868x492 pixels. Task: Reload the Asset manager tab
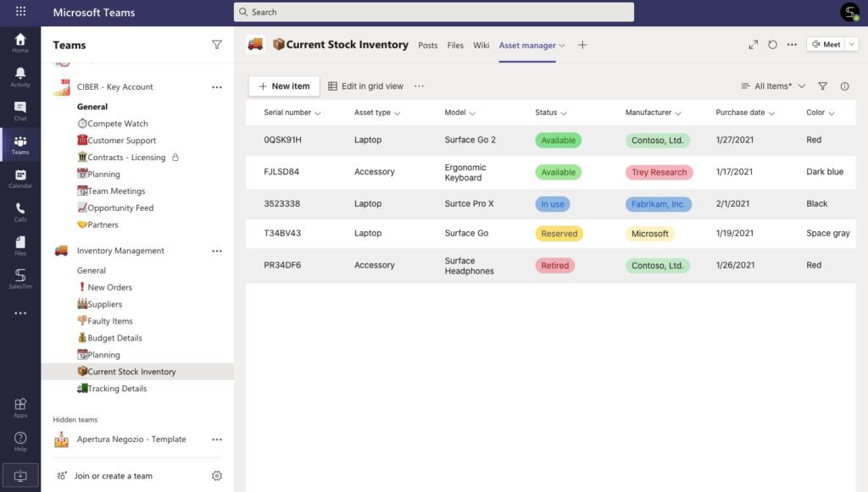[773, 45]
